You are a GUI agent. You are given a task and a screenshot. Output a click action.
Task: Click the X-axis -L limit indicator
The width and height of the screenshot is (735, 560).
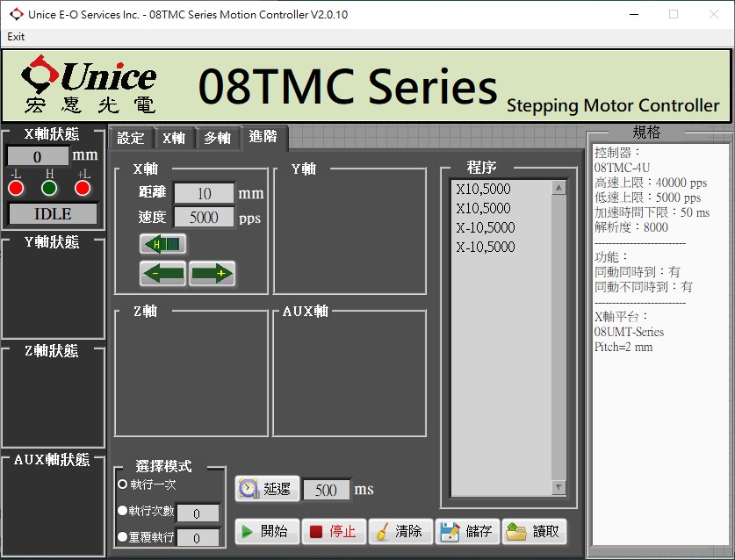16,189
